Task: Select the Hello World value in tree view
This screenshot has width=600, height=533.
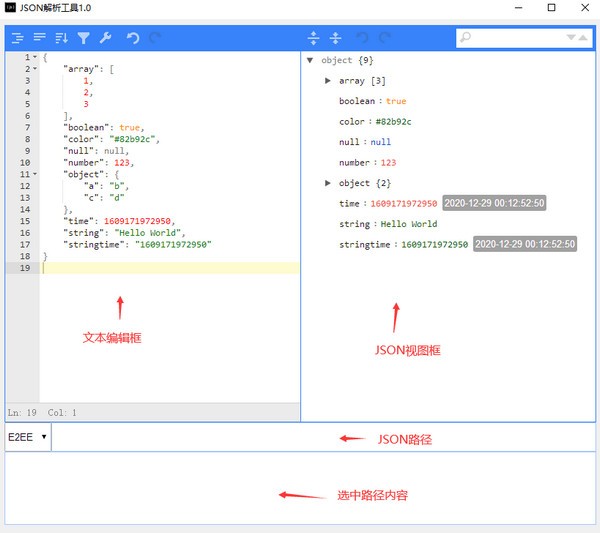Action: [x=410, y=224]
